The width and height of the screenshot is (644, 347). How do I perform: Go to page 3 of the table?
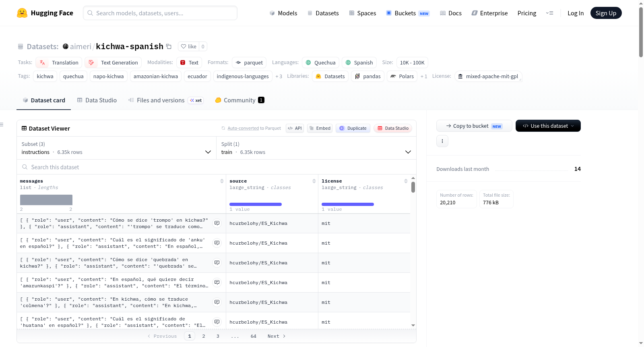click(x=218, y=336)
